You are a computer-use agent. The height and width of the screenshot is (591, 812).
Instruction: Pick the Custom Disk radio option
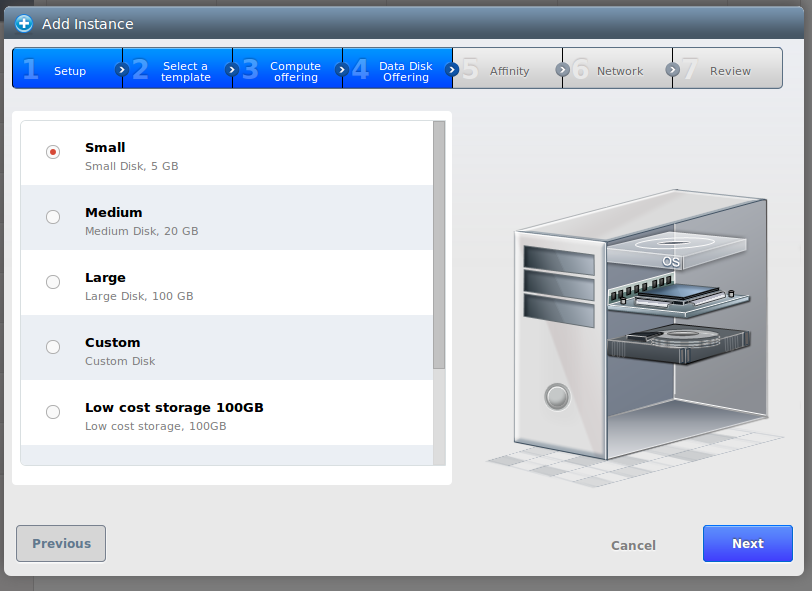pyautogui.click(x=53, y=347)
